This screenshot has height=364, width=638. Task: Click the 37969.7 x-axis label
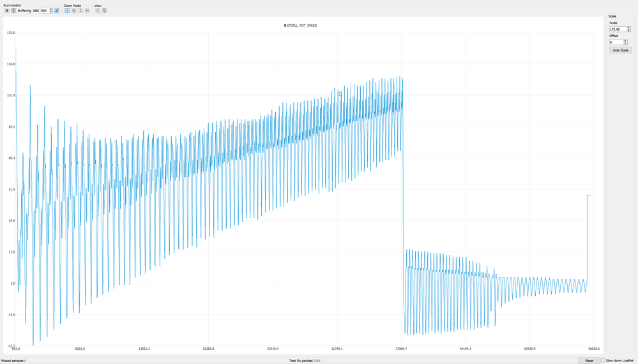coord(401,349)
